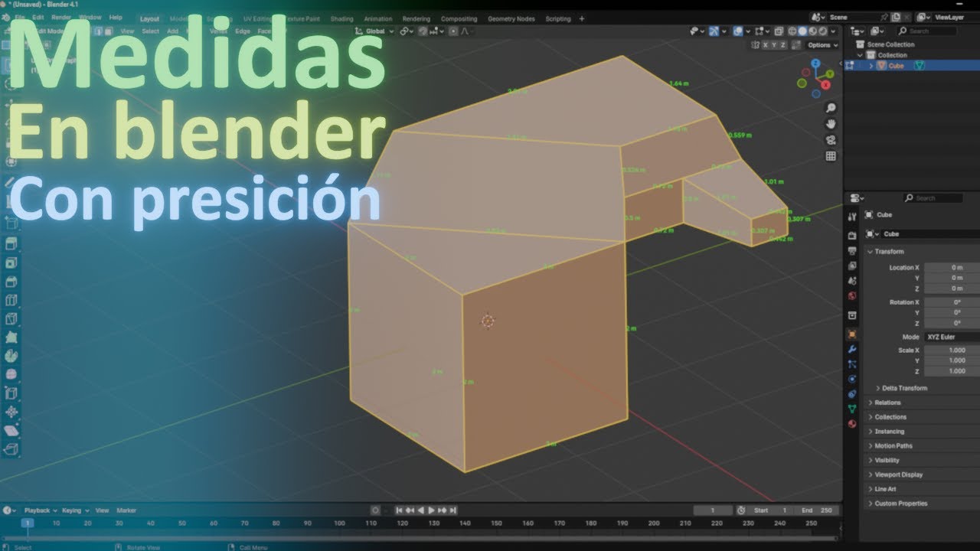
Task: Switch to the Geometry Nodes workspace tab
Action: point(511,18)
